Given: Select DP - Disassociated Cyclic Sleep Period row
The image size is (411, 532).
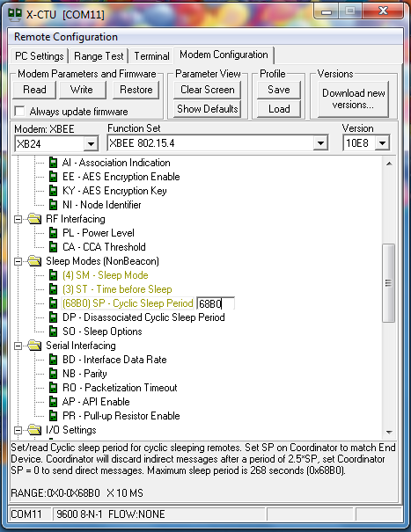Looking at the screenshot, I should click(x=143, y=317).
